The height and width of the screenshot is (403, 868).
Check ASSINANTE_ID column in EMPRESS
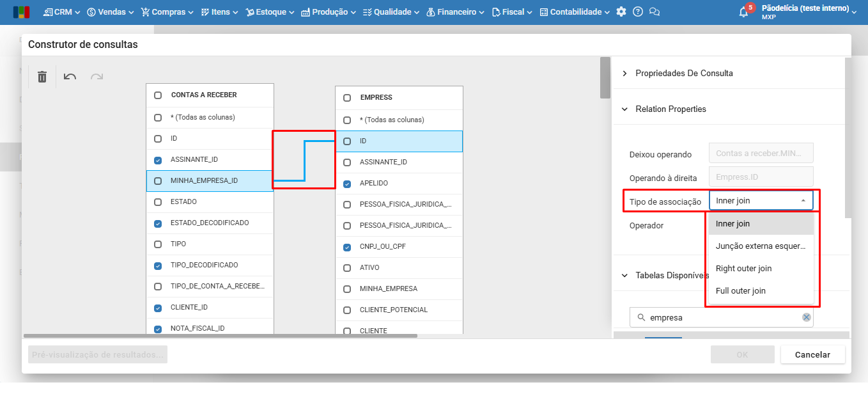click(x=347, y=162)
